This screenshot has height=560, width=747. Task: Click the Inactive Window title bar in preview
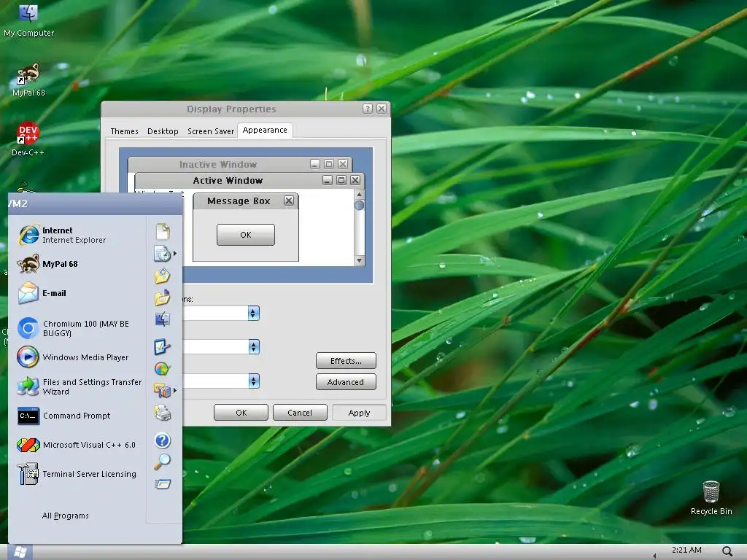pos(218,164)
